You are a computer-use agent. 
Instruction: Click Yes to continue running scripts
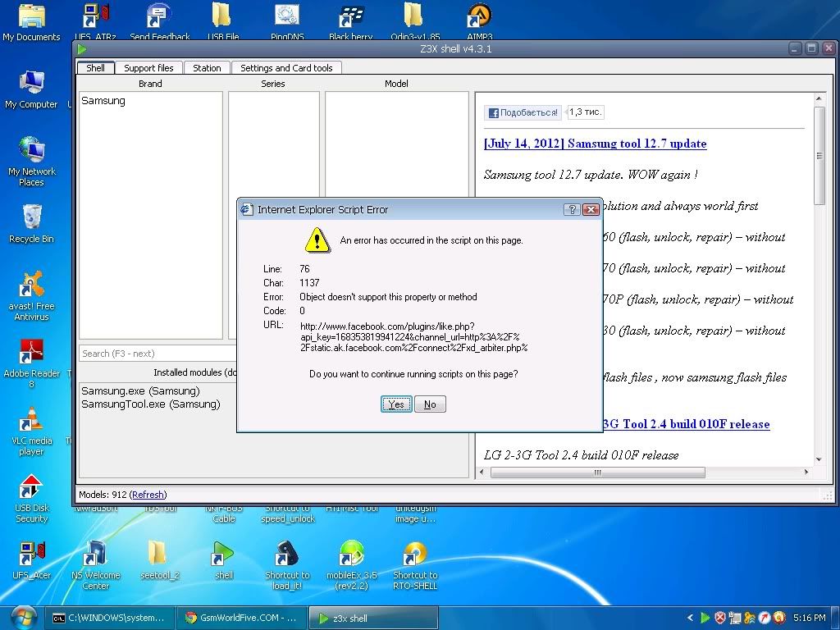396,404
